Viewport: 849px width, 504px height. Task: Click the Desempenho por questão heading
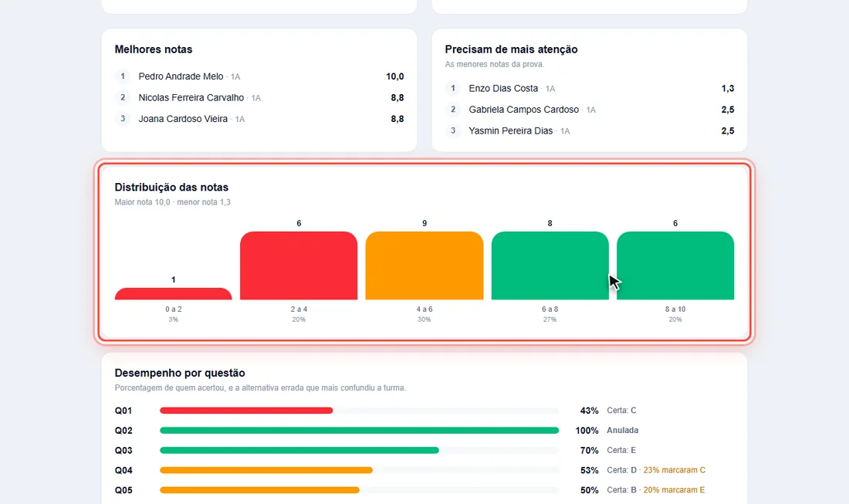(x=180, y=373)
